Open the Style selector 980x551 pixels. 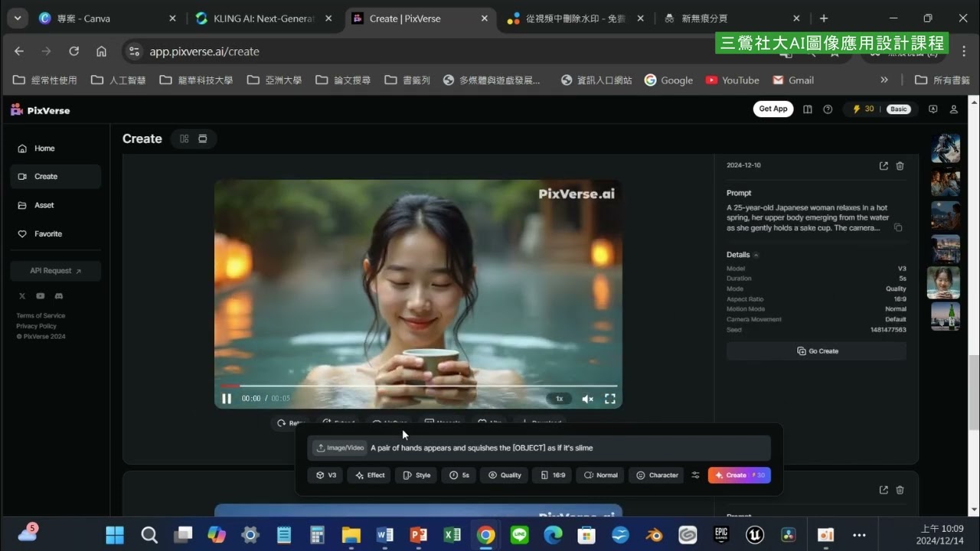coord(416,475)
